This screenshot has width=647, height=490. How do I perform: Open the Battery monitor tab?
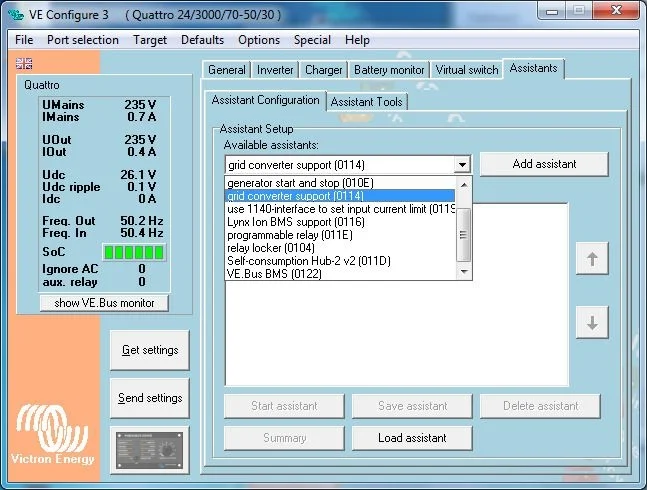point(389,70)
